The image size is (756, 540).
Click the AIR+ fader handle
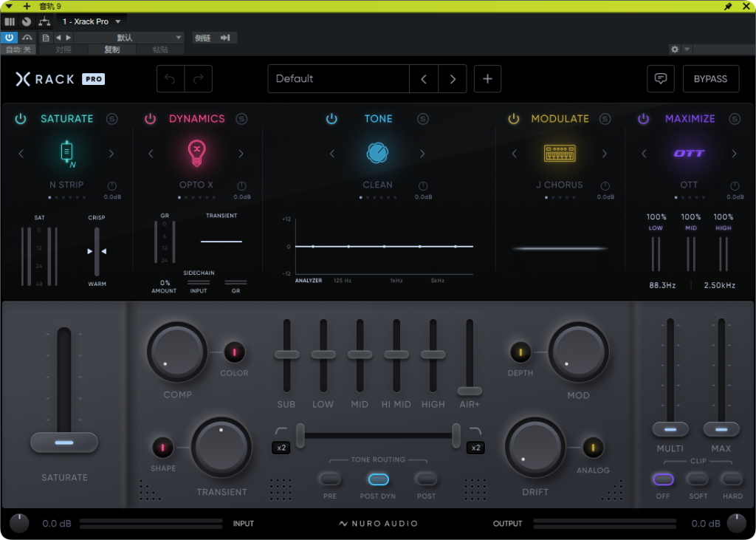[470, 391]
